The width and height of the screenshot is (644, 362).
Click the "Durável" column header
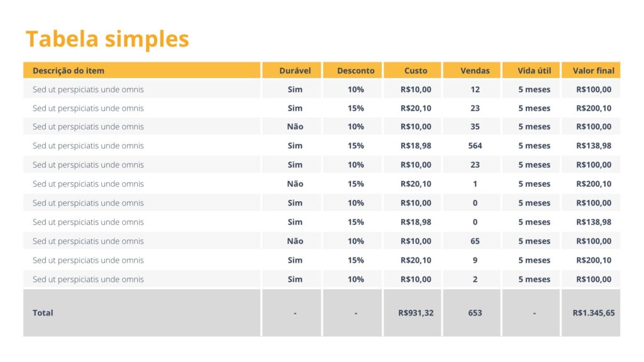click(x=295, y=70)
